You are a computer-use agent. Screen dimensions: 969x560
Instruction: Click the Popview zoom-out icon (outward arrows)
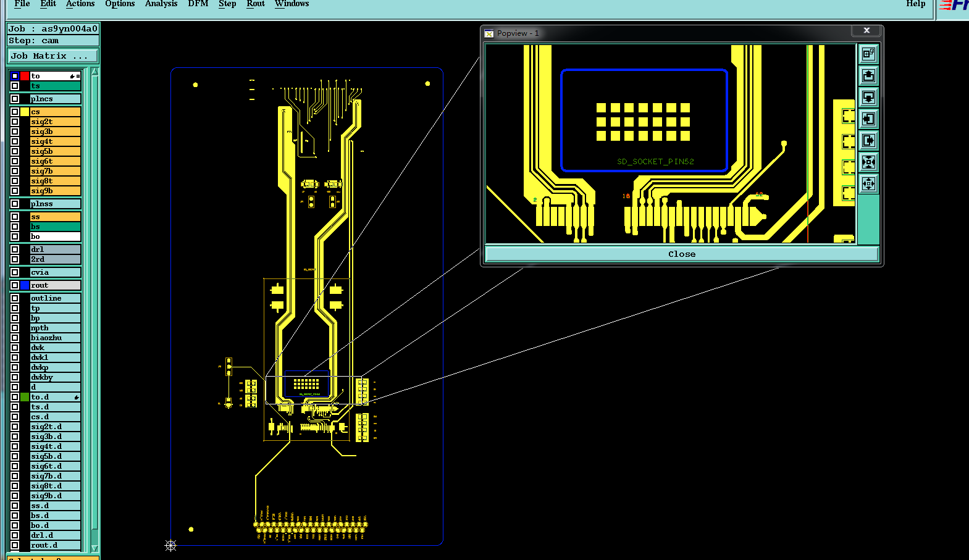click(868, 184)
